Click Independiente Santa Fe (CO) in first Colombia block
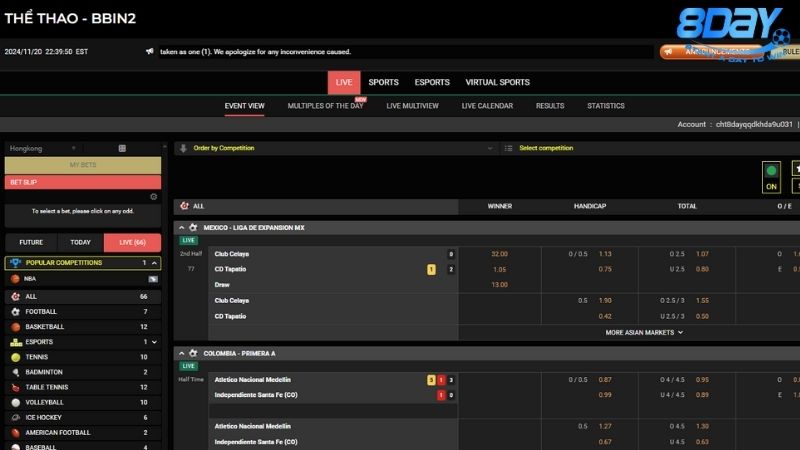 (x=256, y=395)
